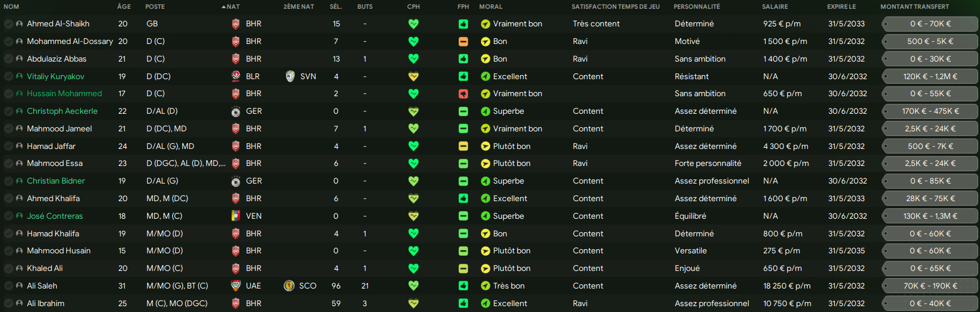Viewport: 980px width, 312px height.
Task: Click the Scotland second nationality badge for Ali Saleh
Action: coord(289,286)
